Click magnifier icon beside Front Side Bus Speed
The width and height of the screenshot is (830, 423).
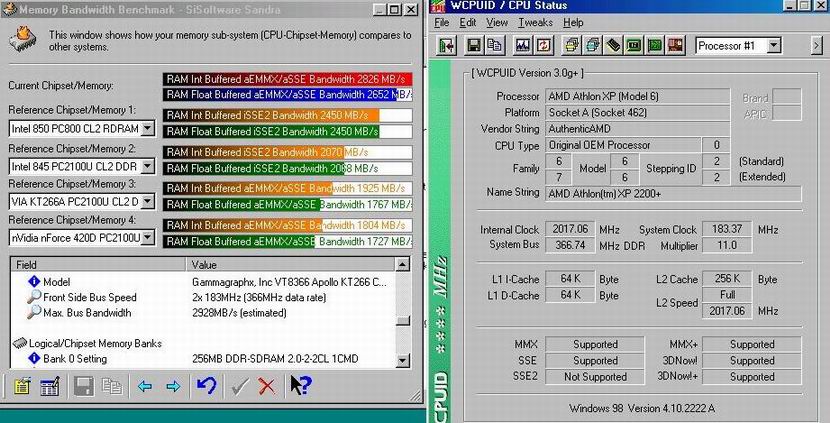pyautogui.click(x=34, y=297)
